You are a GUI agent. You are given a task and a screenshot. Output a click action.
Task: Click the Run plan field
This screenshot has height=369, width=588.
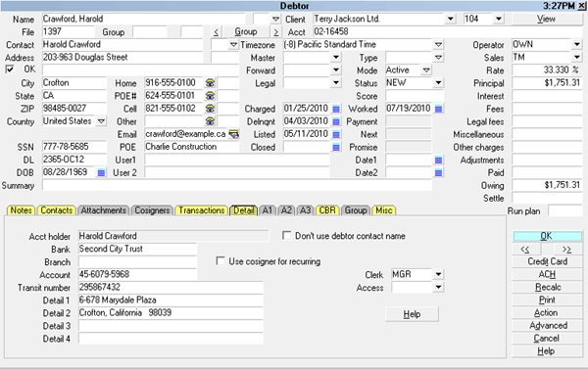click(x=564, y=210)
